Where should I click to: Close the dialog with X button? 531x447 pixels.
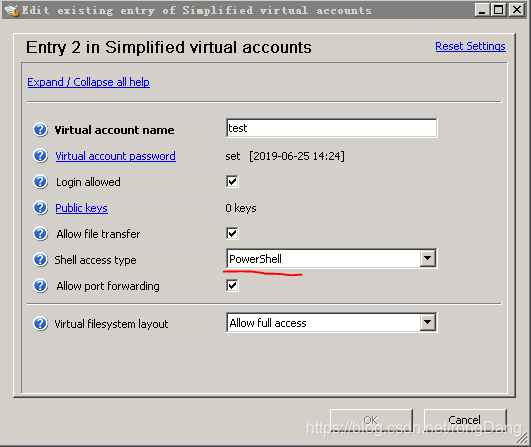tap(517, 10)
